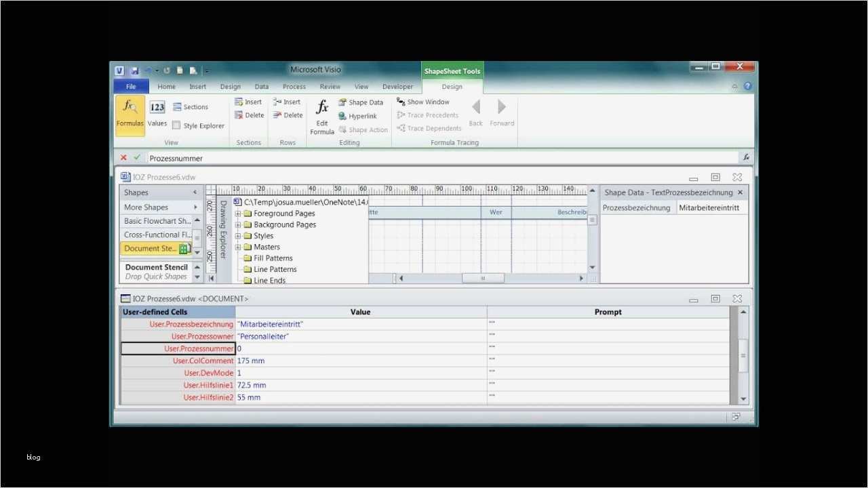Click the User.ColComment value 175 mm
The height and width of the screenshot is (488, 868).
tap(361, 361)
